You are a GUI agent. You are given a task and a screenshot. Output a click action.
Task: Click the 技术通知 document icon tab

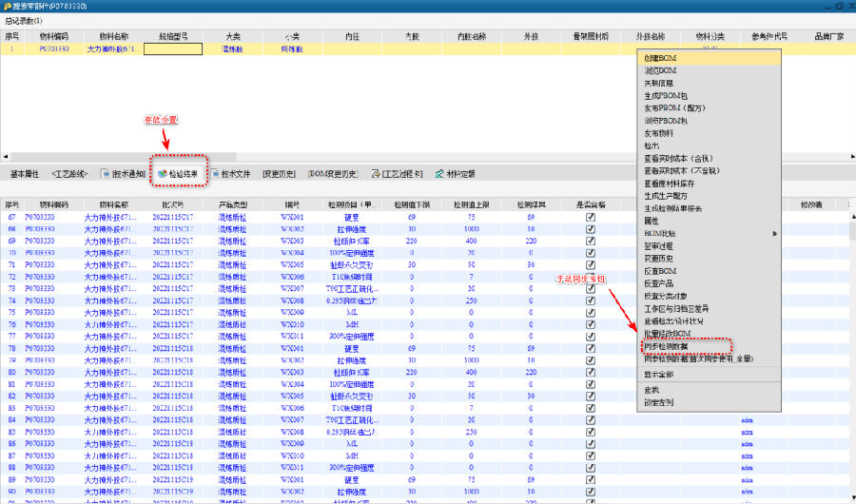tap(122, 174)
